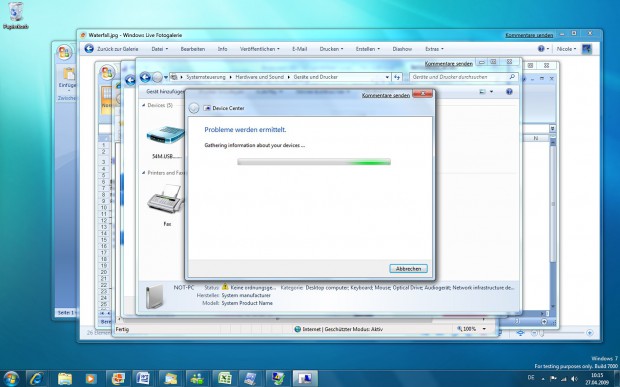Screen dimensions: 620x387
Task: Click the user avatar picture in Fotogalerie
Action: 586,49
